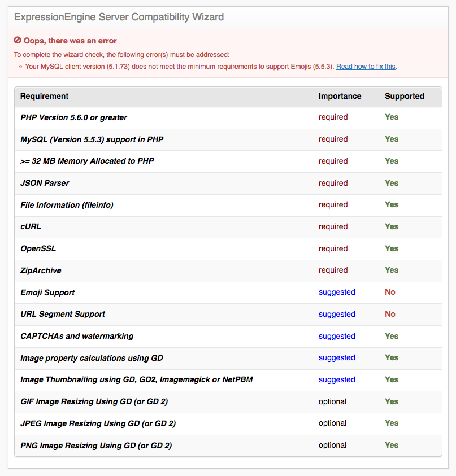
Task: Click the red No beside Emoji Support
Action: point(390,292)
